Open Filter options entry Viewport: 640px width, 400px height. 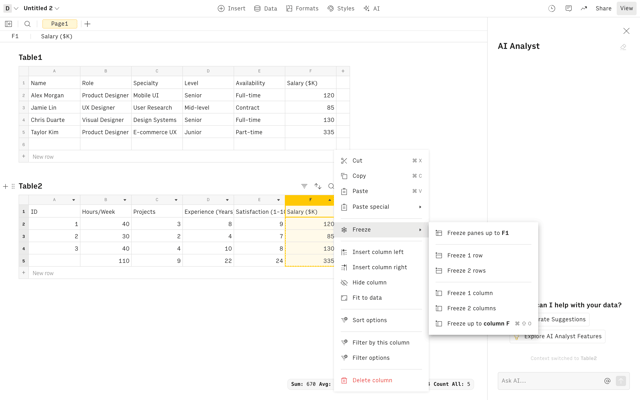point(381,358)
